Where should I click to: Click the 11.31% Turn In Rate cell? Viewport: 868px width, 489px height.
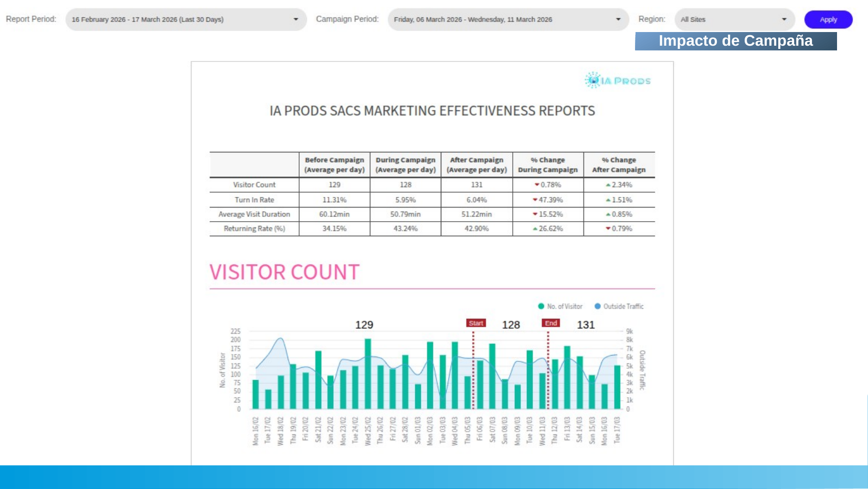click(334, 200)
